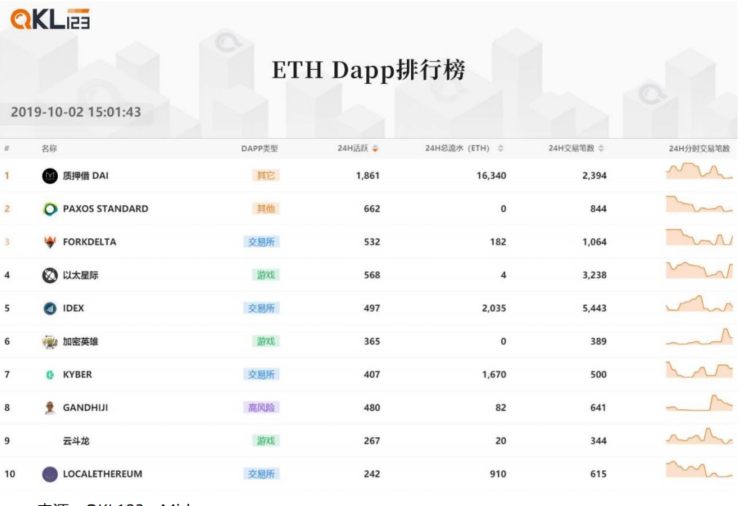Click the FORKDELTA sparkline chart
Screen dimensions: 743x506
[x=699, y=237]
